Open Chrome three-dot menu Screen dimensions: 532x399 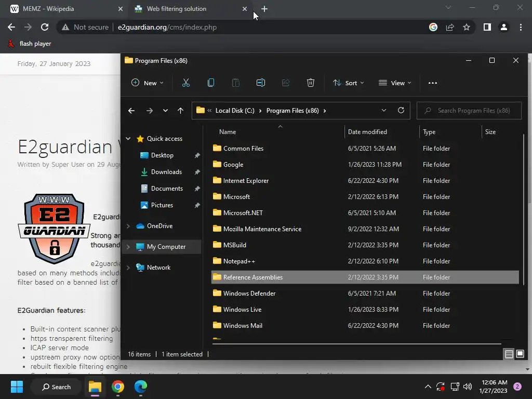tap(521, 27)
